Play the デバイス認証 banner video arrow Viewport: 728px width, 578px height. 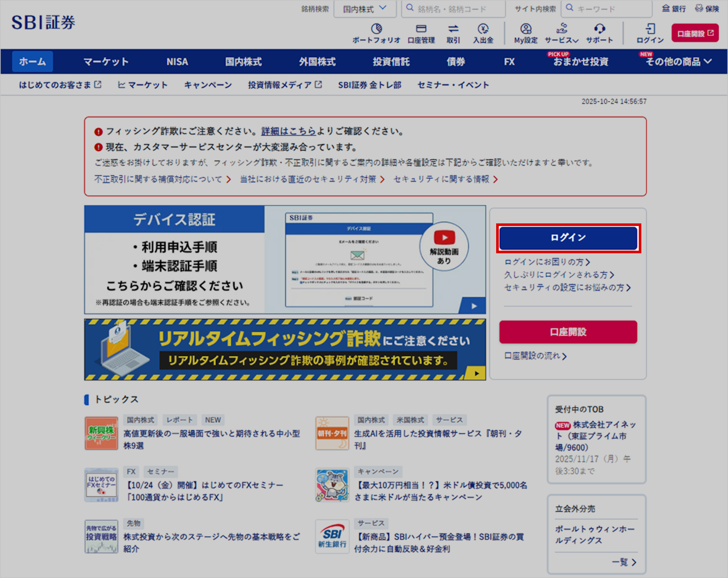click(x=474, y=306)
